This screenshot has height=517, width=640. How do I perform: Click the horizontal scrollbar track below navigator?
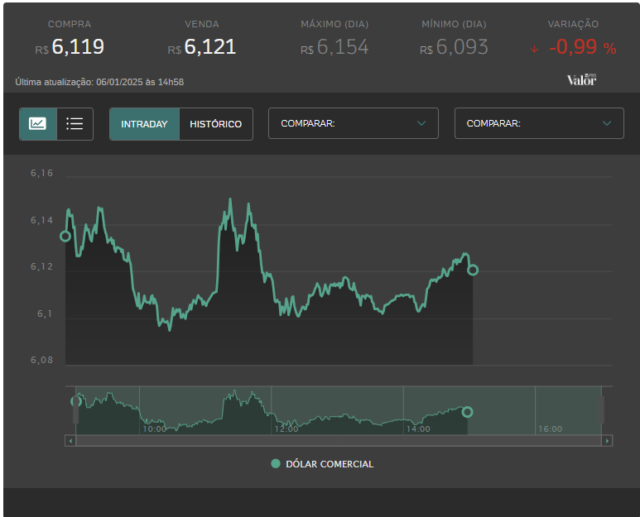(339, 441)
